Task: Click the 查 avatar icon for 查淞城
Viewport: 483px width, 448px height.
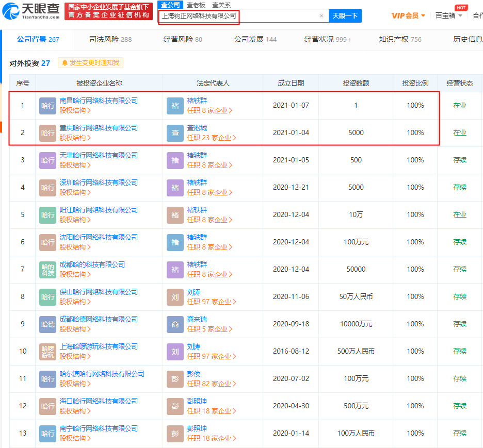Action: pos(175,133)
